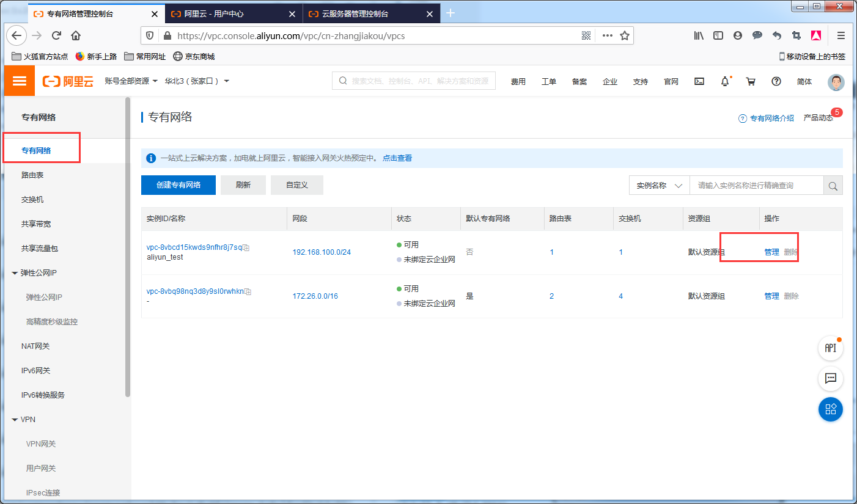The width and height of the screenshot is (857, 504).
Task: Open 管理 for the aliyun_test VPC
Action: point(771,251)
